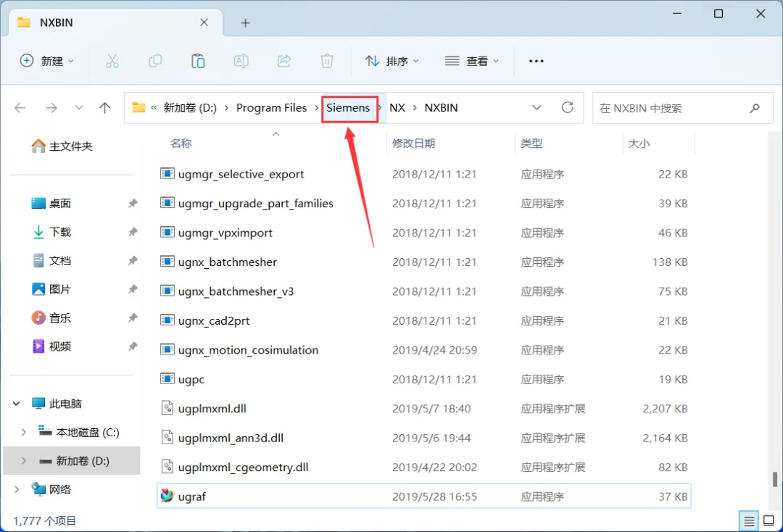Viewport: 783px width, 532px height.
Task: Click the Rename icon in toolbar
Action: 241,61
